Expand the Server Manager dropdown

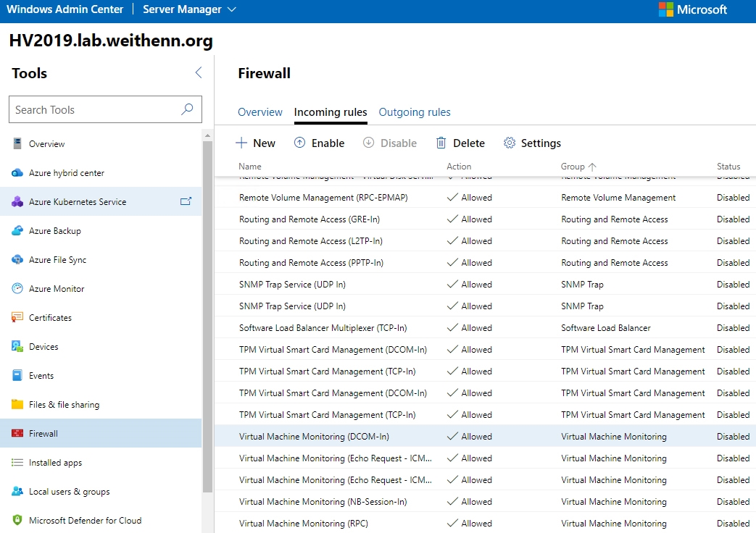tap(231, 9)
